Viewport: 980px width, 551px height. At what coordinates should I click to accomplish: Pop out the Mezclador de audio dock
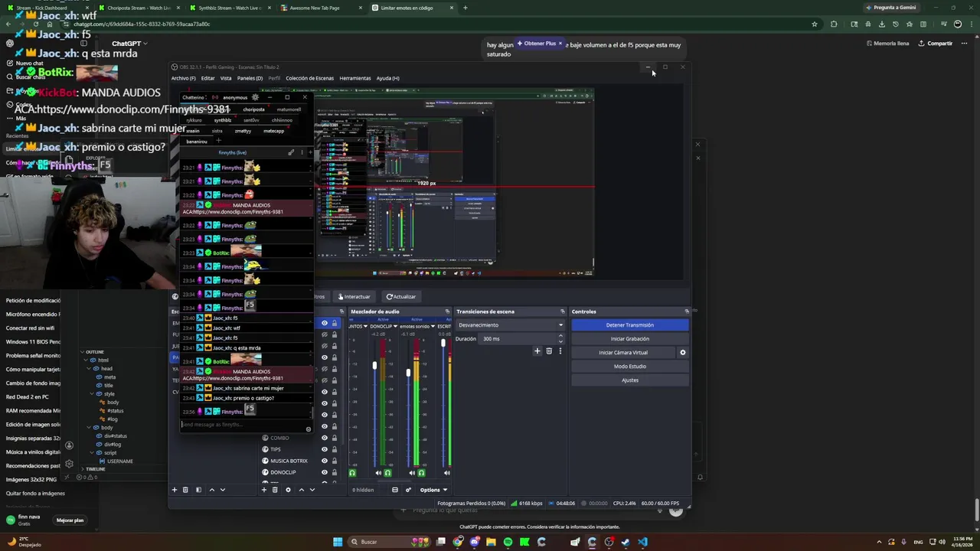point(447,311)
